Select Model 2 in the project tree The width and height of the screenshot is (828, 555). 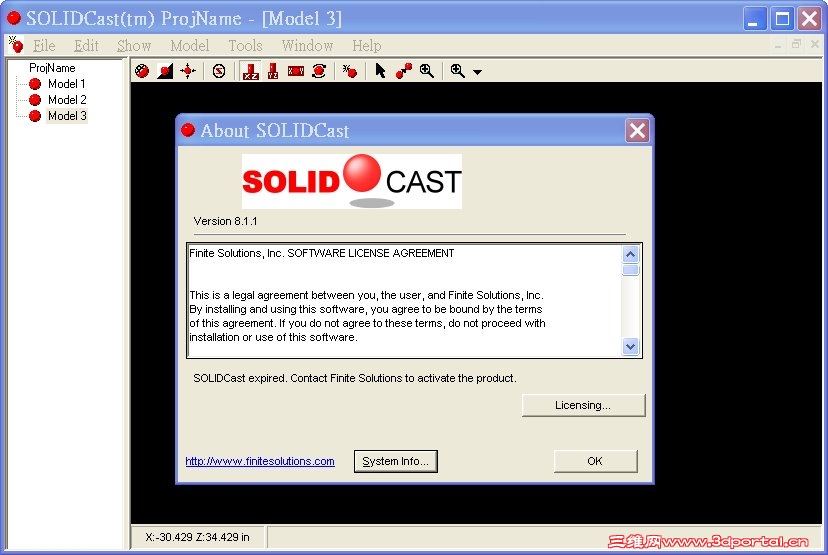click(x=67, y=99)
